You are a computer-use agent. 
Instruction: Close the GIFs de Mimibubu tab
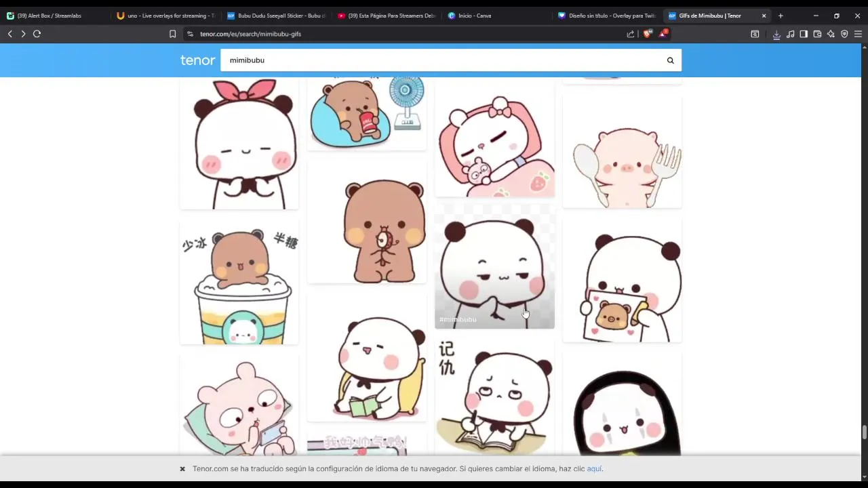(x=764, y=16)
